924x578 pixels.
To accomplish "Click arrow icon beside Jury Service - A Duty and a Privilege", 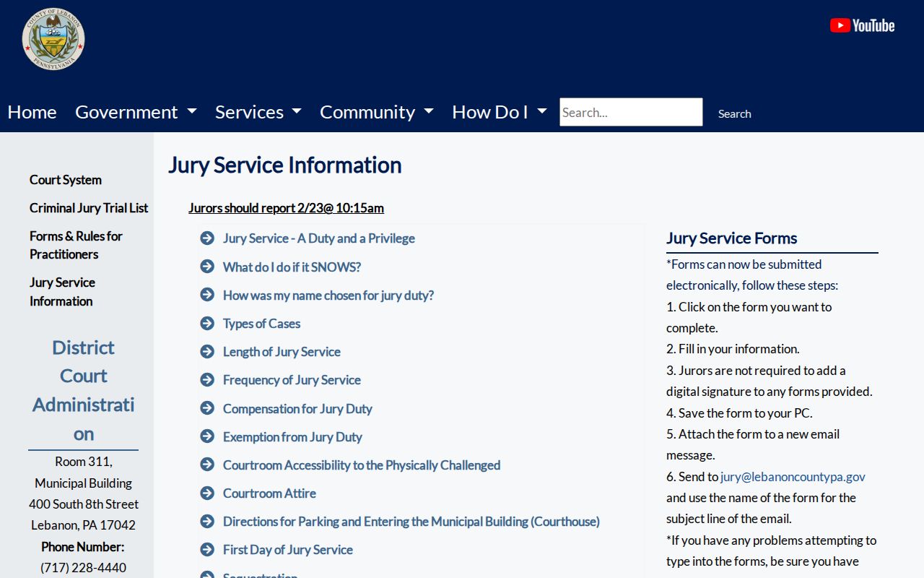I will 207,238.
